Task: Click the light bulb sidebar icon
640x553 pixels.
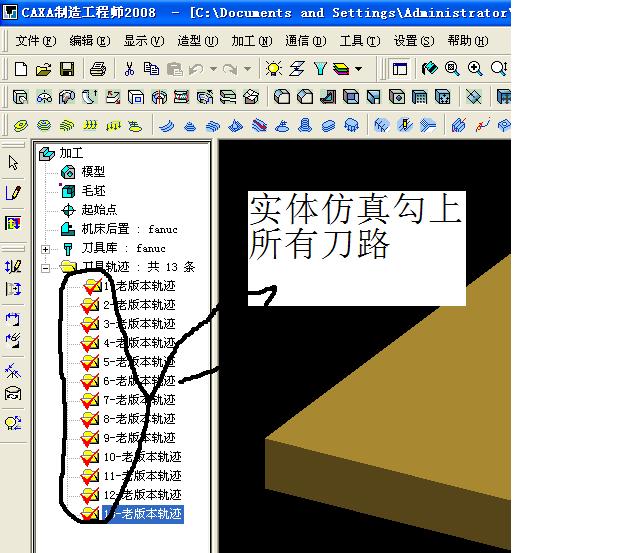Action: tap(13, 423)
